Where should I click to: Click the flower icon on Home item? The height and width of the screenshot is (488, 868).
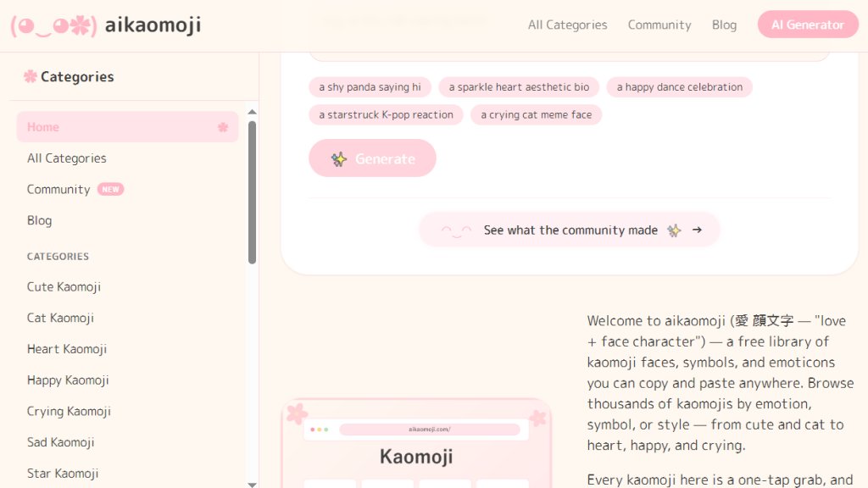[x=223, y=127]
